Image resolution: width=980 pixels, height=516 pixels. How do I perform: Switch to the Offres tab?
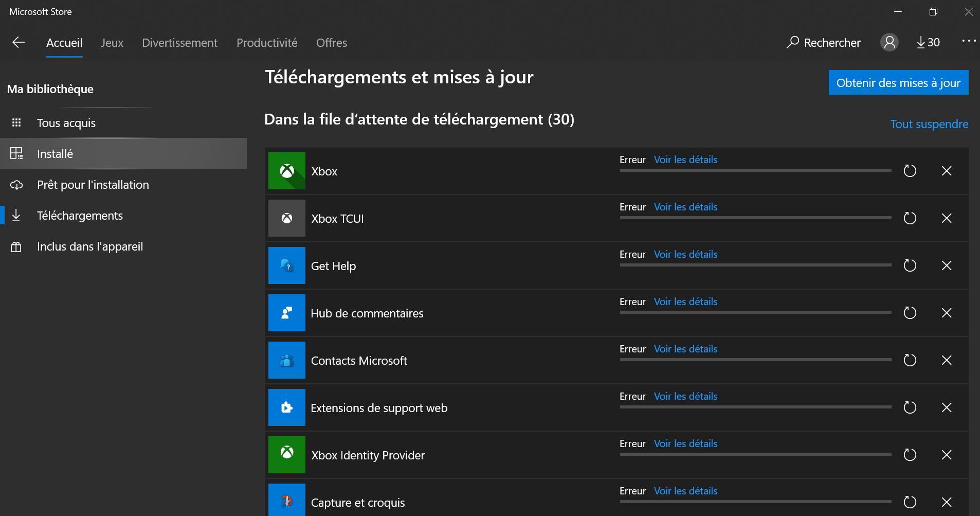pos(332,43)
